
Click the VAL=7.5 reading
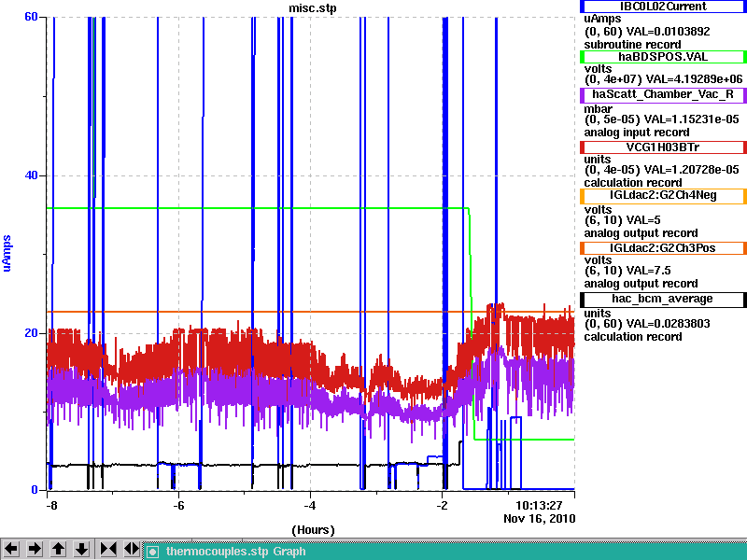pyautogui.click(x=648, y=271)
